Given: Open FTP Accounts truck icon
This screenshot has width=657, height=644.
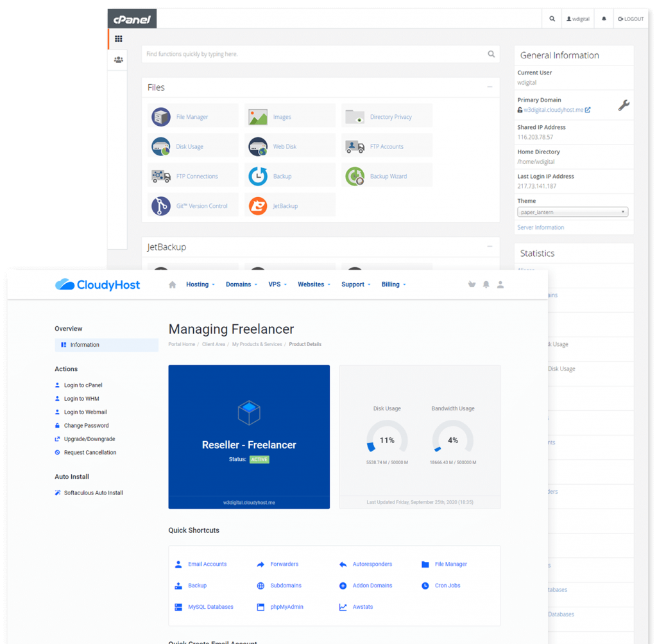Looking at the screenshot, I should (355, 147).
